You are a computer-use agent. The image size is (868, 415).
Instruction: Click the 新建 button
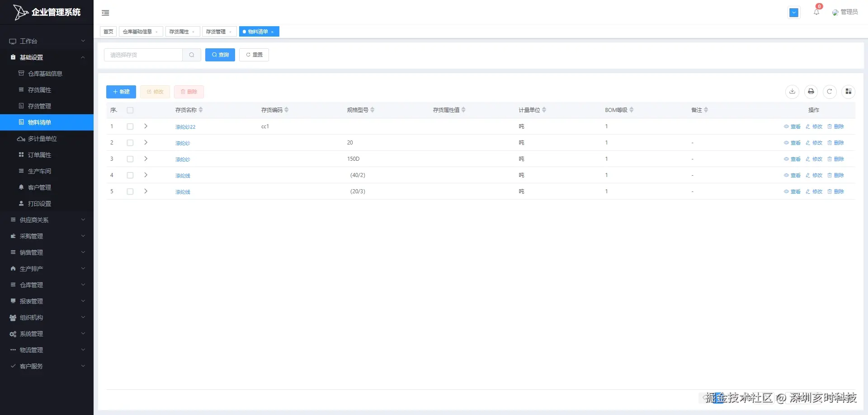coord(121,92)
